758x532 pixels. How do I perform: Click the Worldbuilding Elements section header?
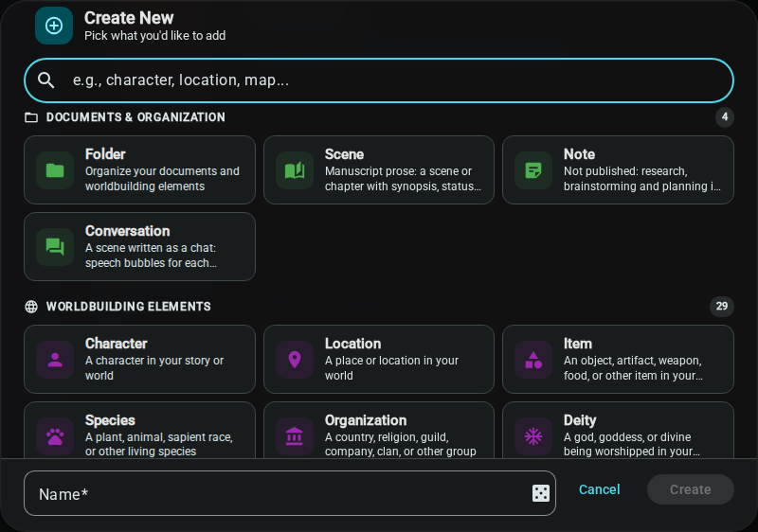pos(128,307)
